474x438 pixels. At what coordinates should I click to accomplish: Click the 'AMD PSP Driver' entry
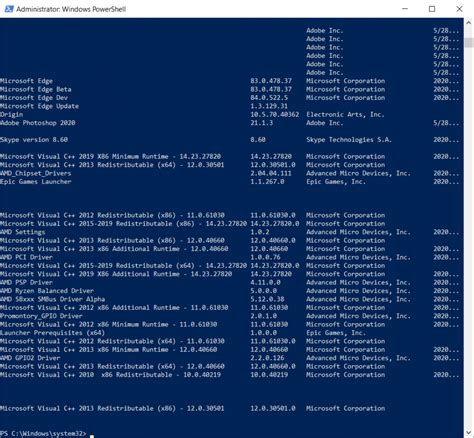(26, 282)
